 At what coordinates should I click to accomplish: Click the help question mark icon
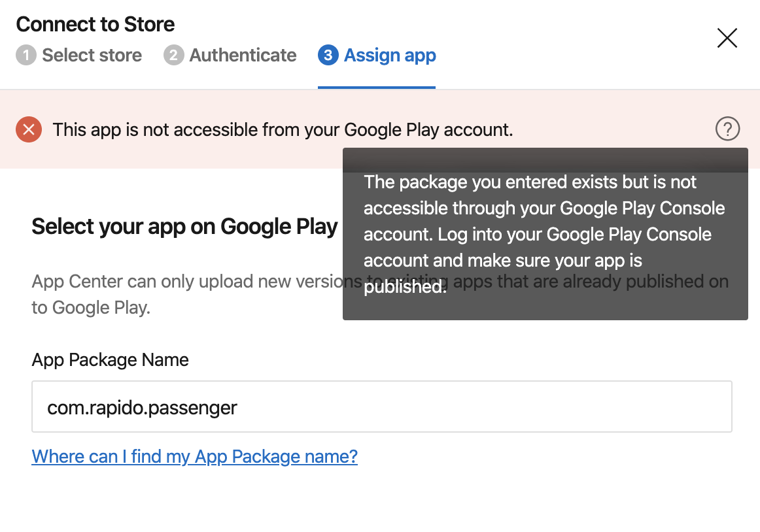[727, 129]
